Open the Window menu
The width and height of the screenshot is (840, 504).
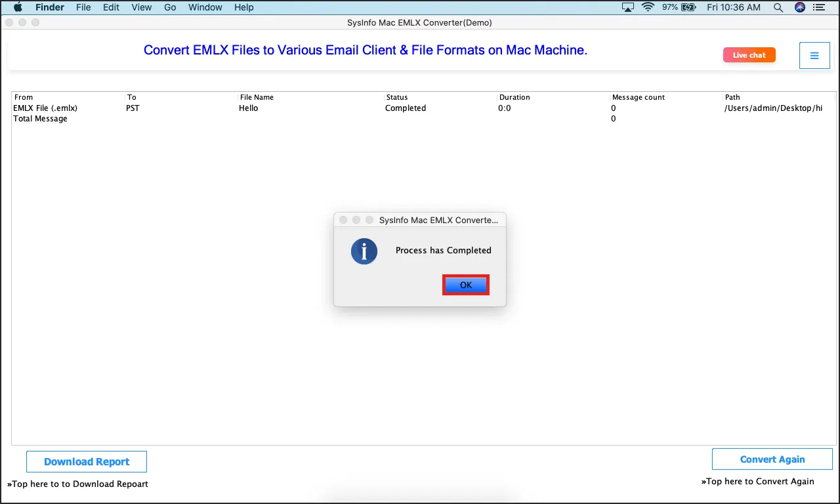(x=205, y=7)
